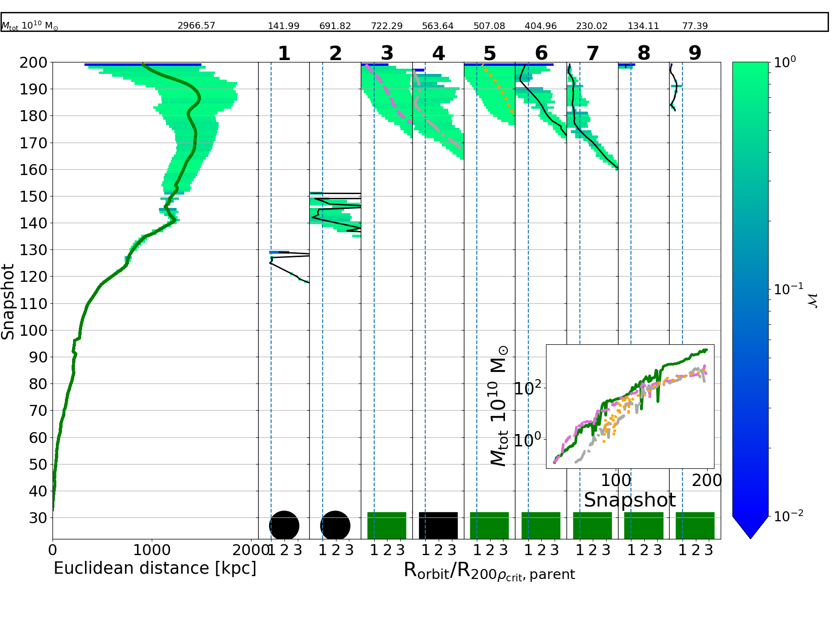The height and width of the screenshot is (620, 840).
Task: Click the mass value 691.82
Action: point(335,26)
